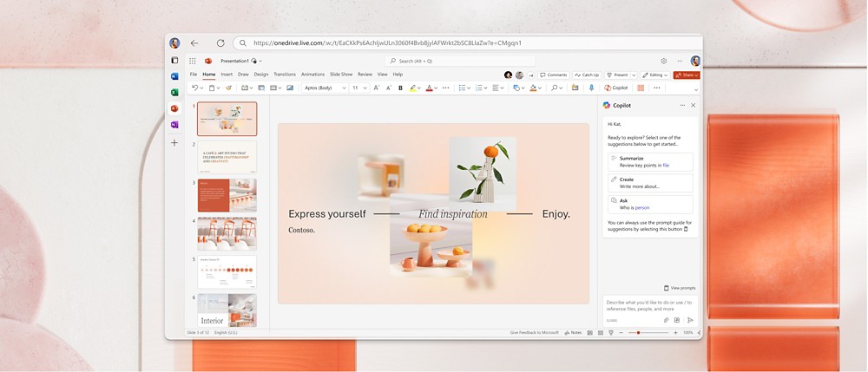Toggle bold formatting

tap(401, 88)
